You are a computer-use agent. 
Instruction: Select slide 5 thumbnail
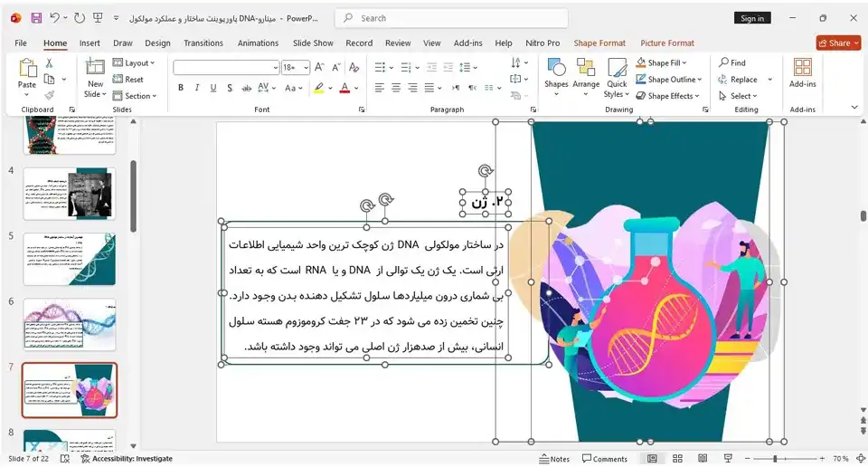[70, 259]
